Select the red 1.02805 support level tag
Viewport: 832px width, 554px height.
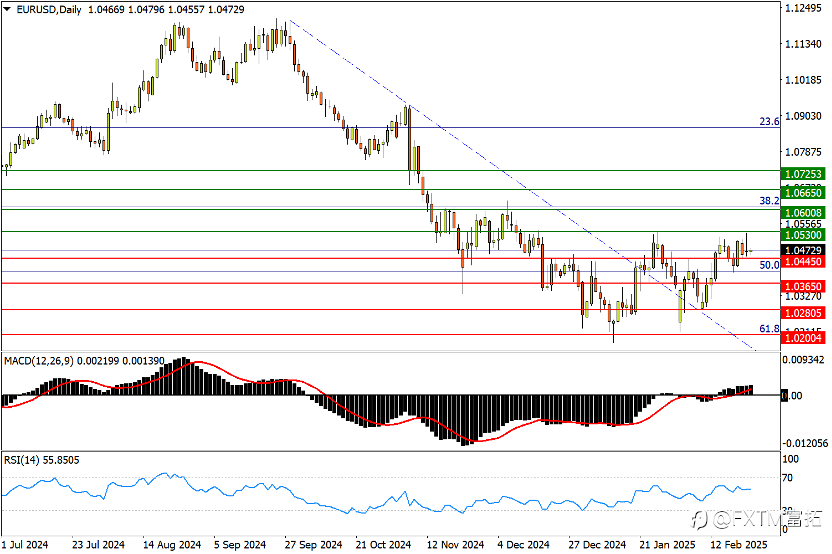click(803, 313)
